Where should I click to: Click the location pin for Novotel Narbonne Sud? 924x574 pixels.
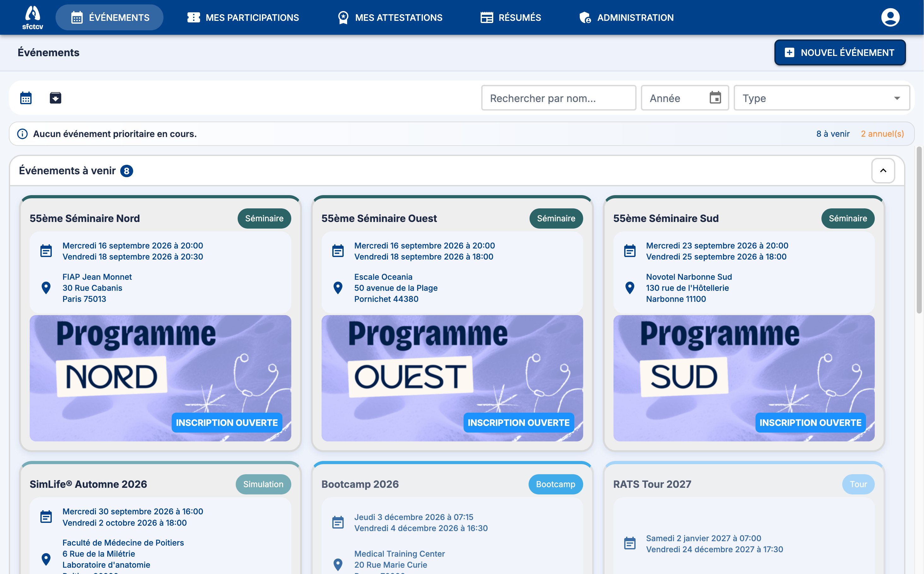click(630, 288)
